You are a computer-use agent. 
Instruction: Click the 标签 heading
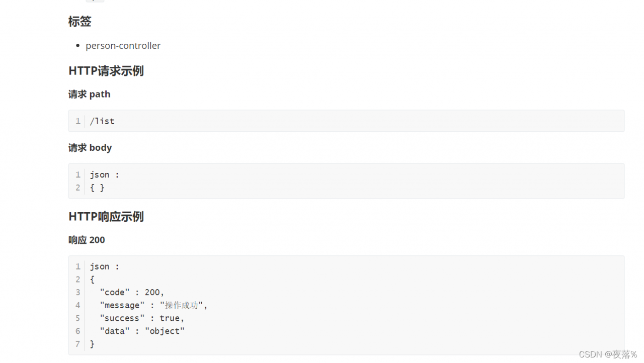coord(79,22)
